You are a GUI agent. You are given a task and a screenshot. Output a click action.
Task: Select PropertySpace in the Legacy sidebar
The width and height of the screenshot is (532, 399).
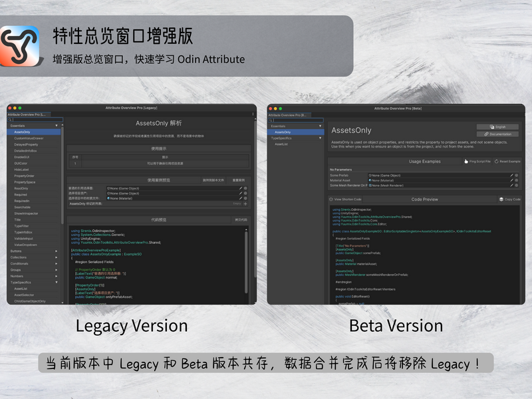(34, 182)
